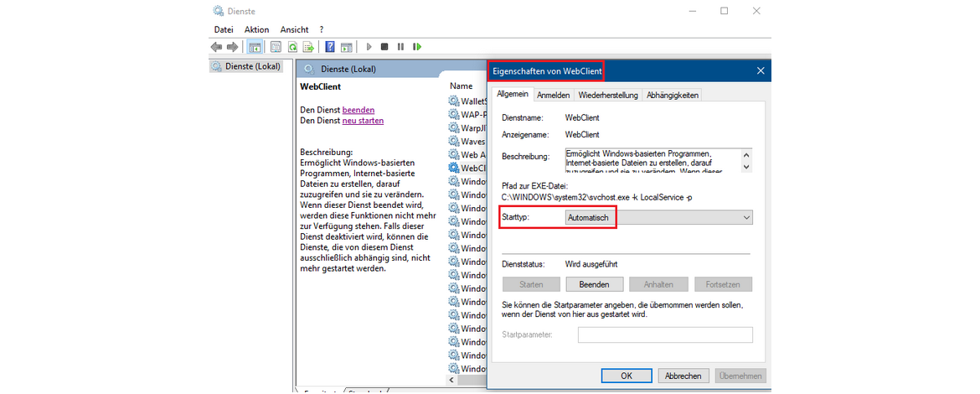This screenshot has height=394, width=980.
Task: Click the Stop service square icon
Action: [384, 47]
